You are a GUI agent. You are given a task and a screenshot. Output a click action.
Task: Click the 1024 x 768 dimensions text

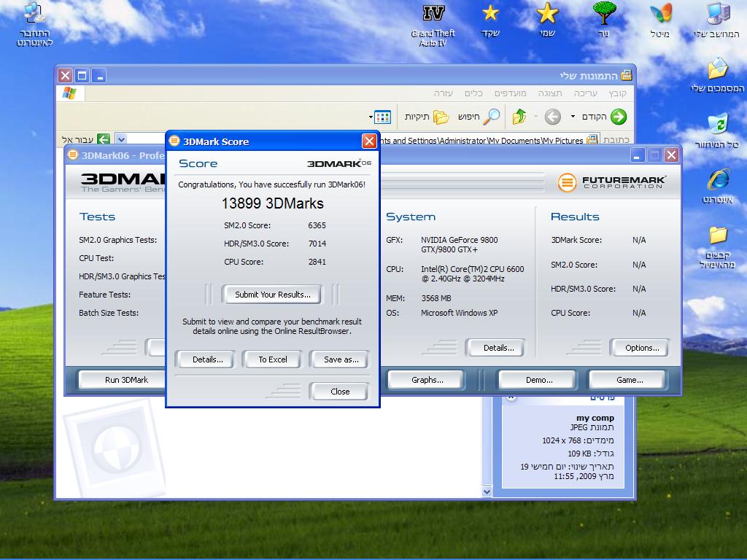click(x=562, y=440)
